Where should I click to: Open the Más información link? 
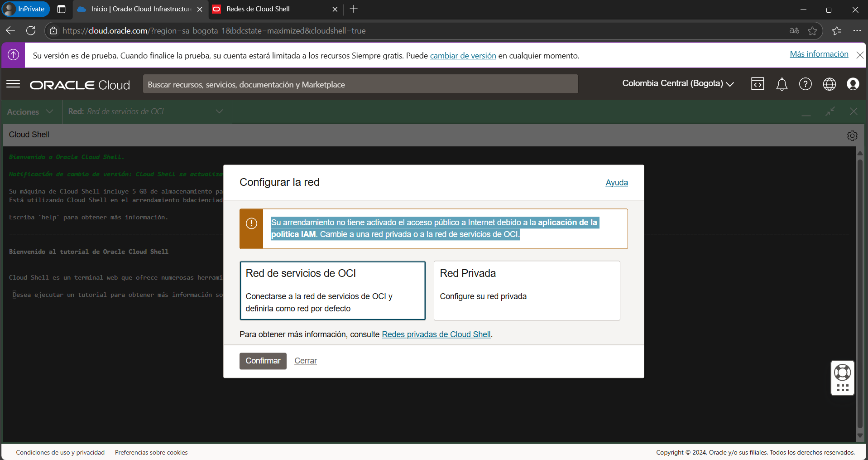(819, 54)
